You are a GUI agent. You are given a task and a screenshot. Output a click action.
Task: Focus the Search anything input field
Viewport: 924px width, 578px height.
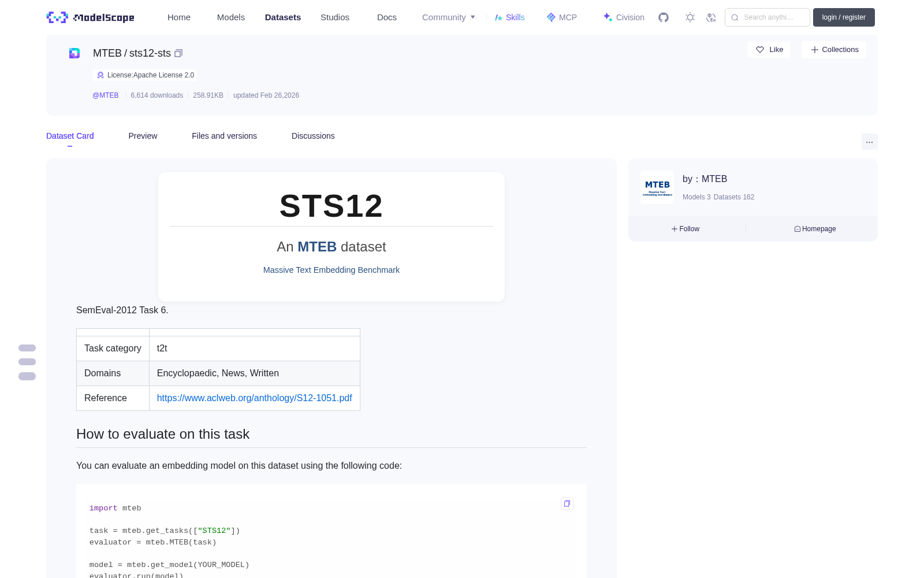click(767, 17)
